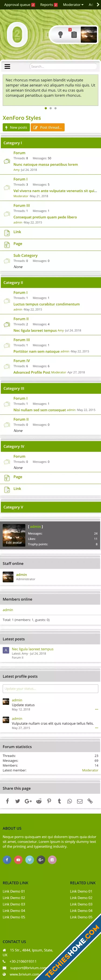
Task: Share page via Tumblr icon
Action: point(59,801)
